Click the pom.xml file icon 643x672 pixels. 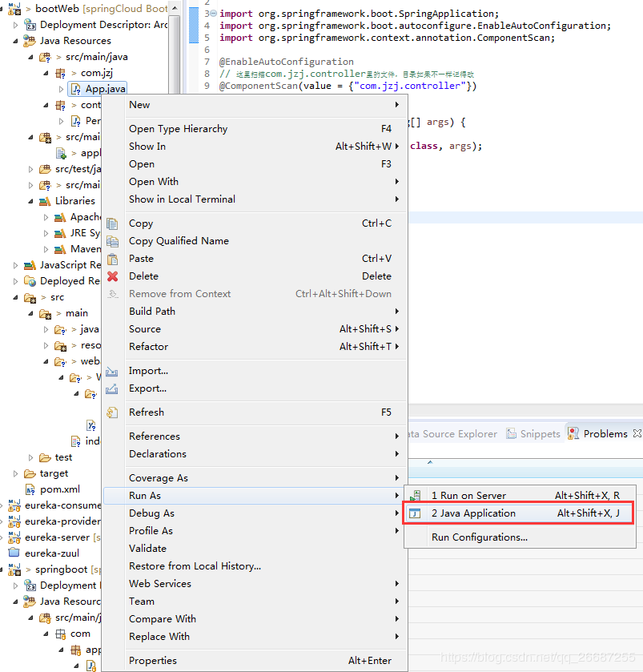click(x=30, y=489)
